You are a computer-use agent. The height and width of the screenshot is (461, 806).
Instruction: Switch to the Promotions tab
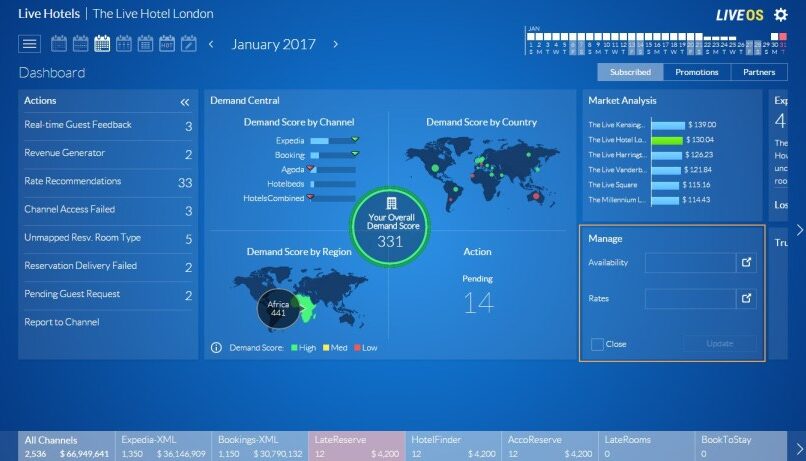[x=697, y=72]
